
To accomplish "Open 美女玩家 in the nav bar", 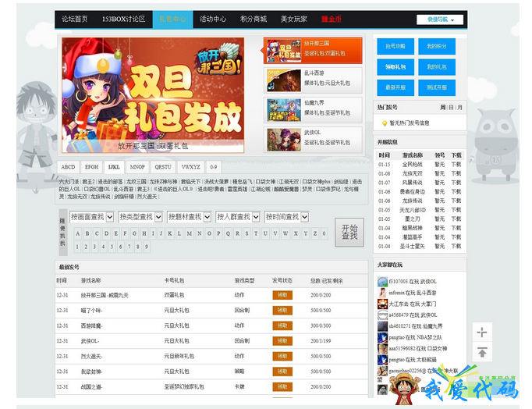I will 294,19.
